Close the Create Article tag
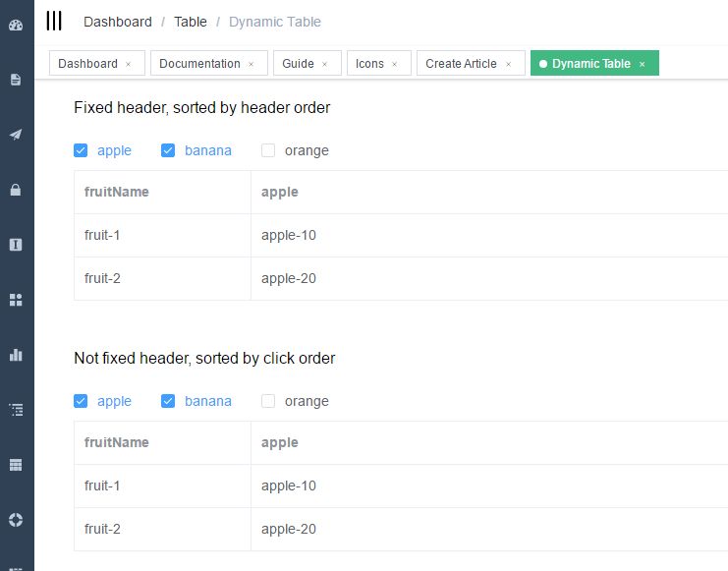 point(508,64)
